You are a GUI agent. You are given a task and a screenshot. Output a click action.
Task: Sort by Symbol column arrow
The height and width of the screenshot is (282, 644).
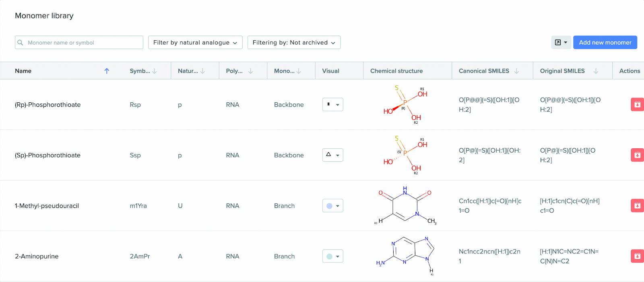(155, 71)
